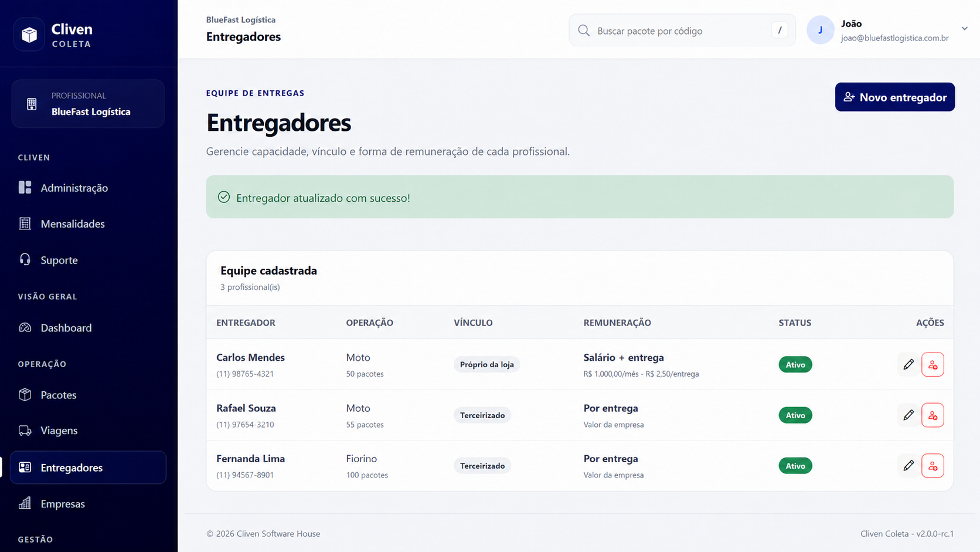Edit Fernanda Lima using pencil icon
The height and width of the screenshot is (552, 980).
pyautogui.click(x=908, y=466)
